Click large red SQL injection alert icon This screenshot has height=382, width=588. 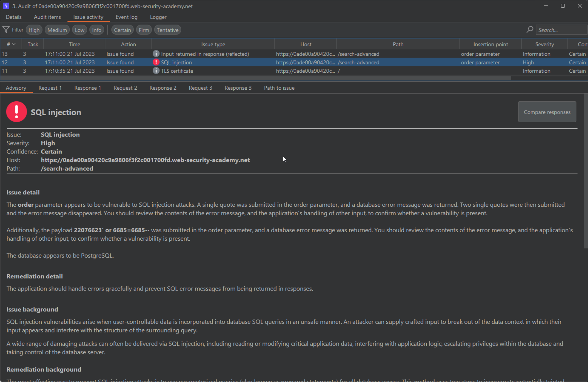[x=17, y=112]
